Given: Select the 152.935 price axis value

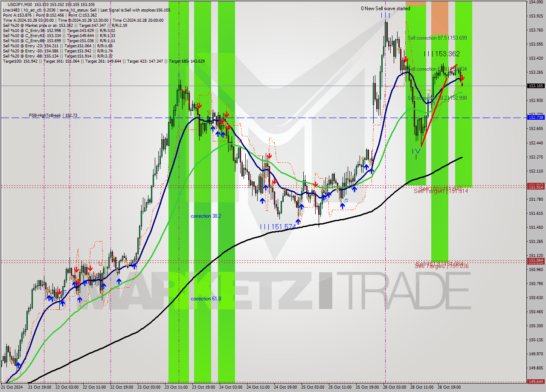Looking at the screenshot, I should click(x=536, y=101).
